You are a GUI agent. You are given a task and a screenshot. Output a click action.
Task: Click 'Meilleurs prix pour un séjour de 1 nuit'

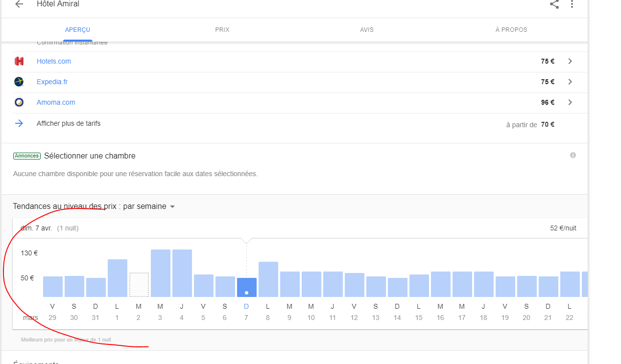(x=66, y=340)
